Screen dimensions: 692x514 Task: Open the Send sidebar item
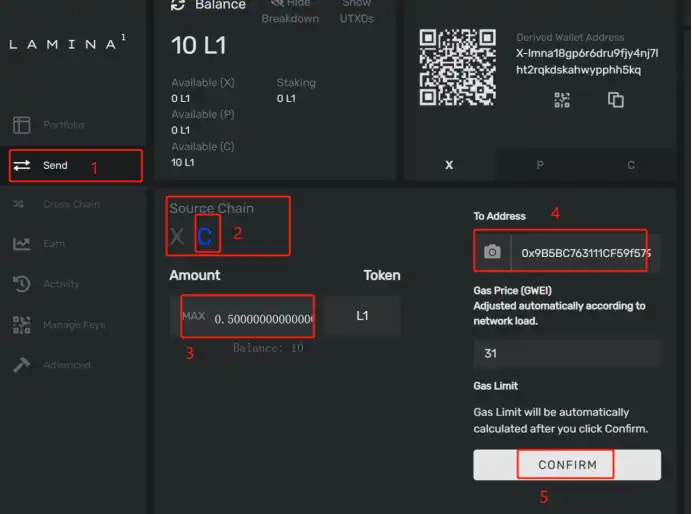[75, 165]
